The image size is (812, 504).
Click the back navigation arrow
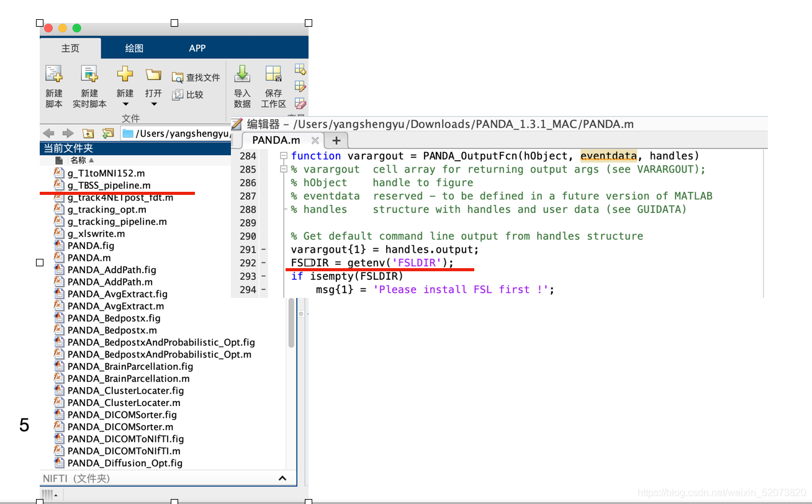pos(48,133)
